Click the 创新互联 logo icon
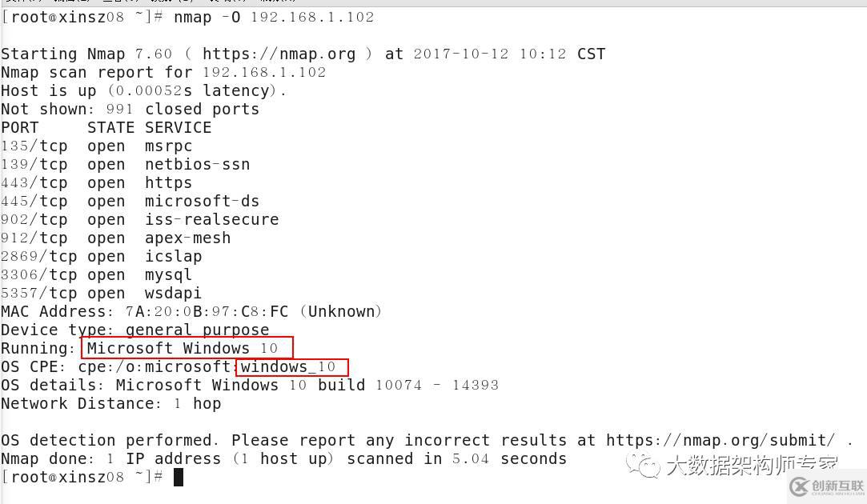 [x=800, y=486]
